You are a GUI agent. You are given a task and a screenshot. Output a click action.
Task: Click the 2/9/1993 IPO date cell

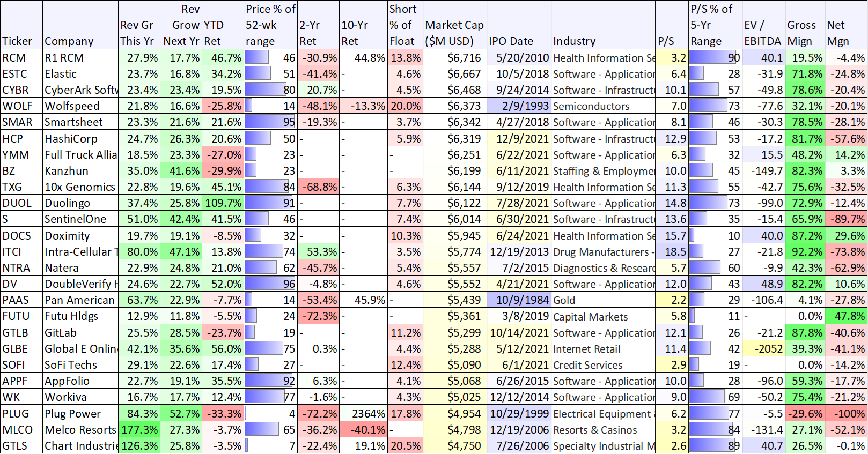(x=519, y=106)
